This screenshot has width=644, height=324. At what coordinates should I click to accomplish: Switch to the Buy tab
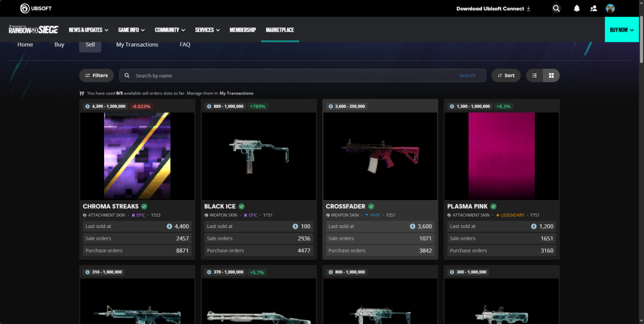60,45
